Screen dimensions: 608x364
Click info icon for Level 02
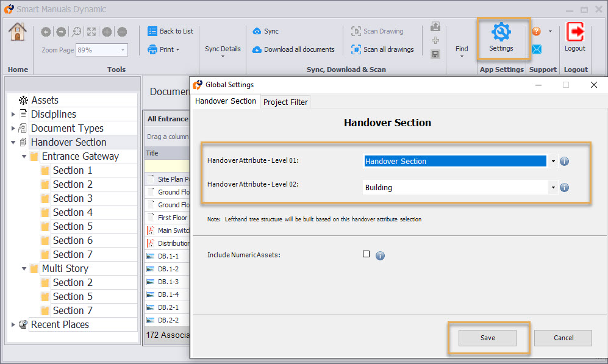[565, 188]
